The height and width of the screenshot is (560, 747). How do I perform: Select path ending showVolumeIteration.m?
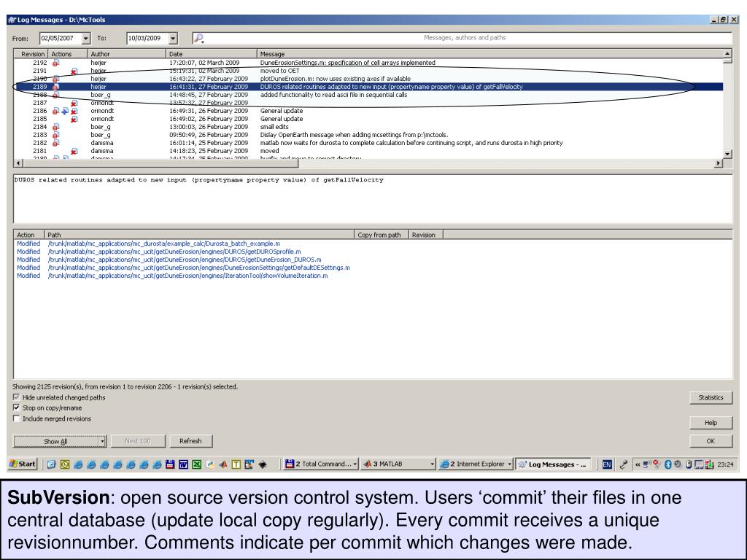[187, 276]
